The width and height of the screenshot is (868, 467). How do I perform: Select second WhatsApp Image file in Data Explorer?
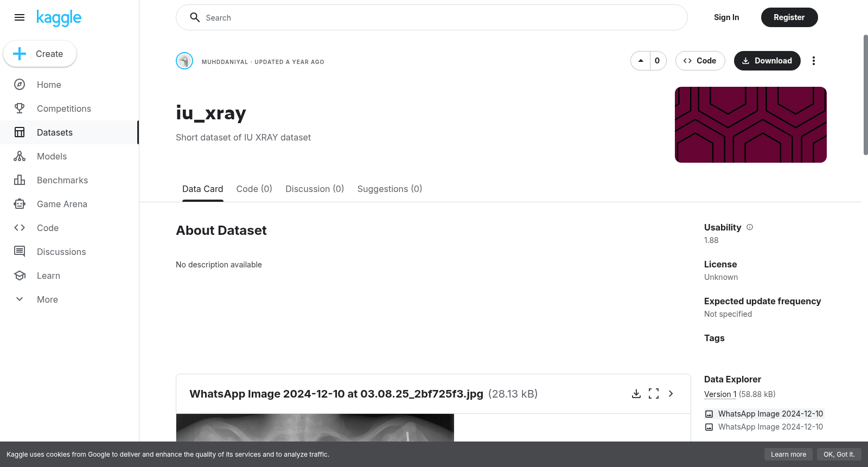pos(764,427)
